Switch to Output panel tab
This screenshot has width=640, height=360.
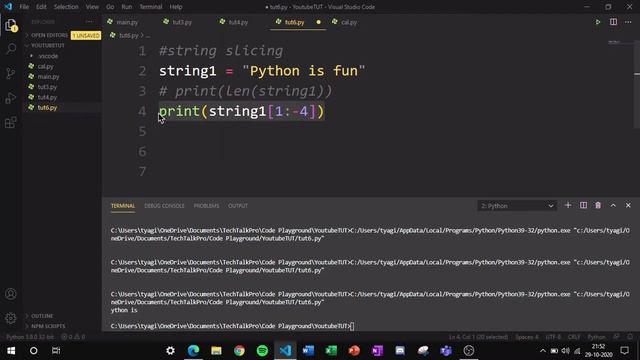tap(238, 206)
